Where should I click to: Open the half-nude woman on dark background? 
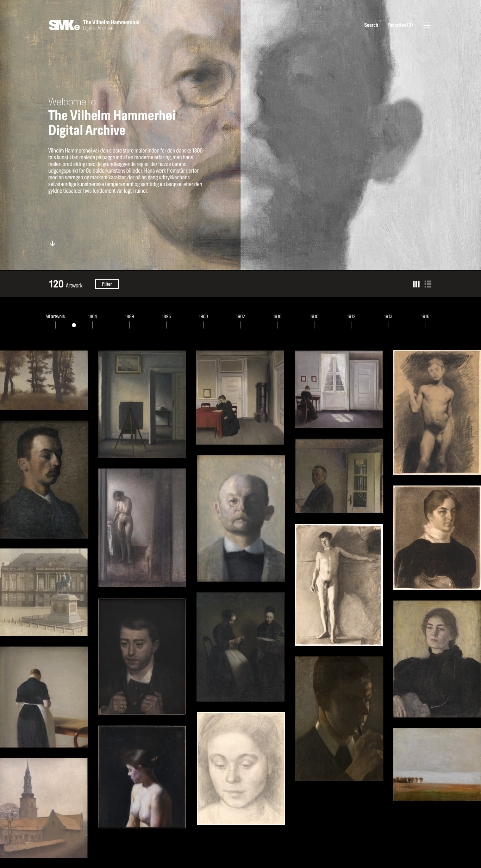coord(142,776)
